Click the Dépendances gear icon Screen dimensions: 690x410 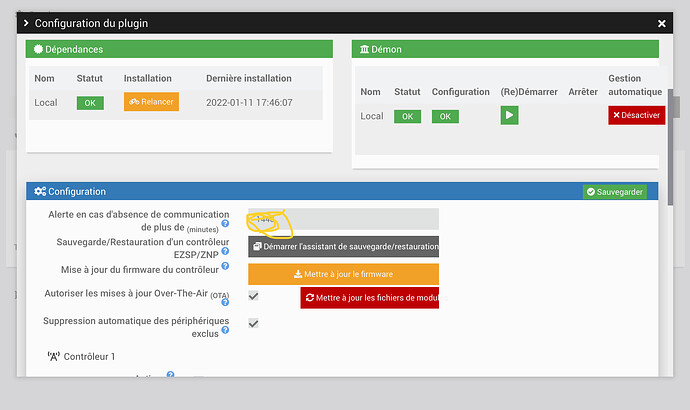point(38,49)
